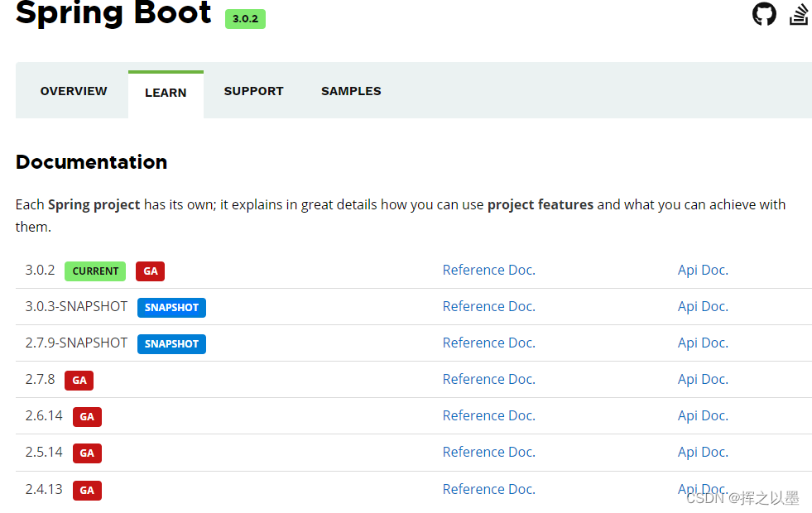Go to the SAMPLES tab
This screenshot has width=812, height=513.
click(x=351, y=91)
